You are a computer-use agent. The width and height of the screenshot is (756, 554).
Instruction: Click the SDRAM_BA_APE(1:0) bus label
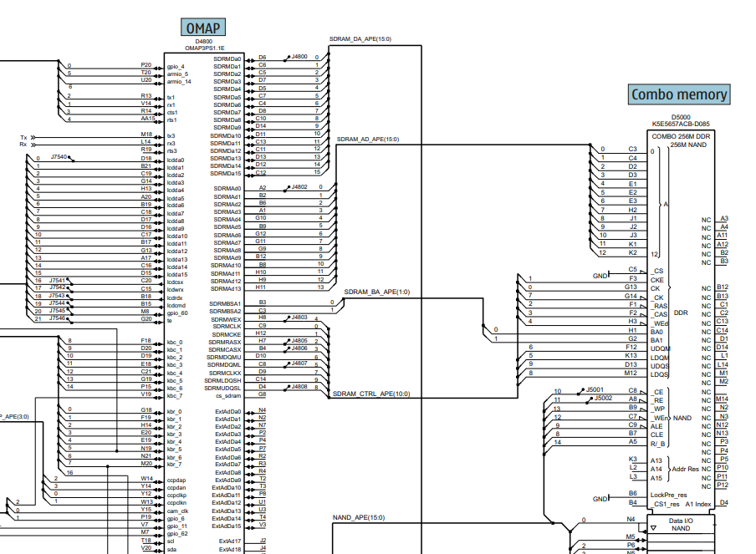click(377, 292)
